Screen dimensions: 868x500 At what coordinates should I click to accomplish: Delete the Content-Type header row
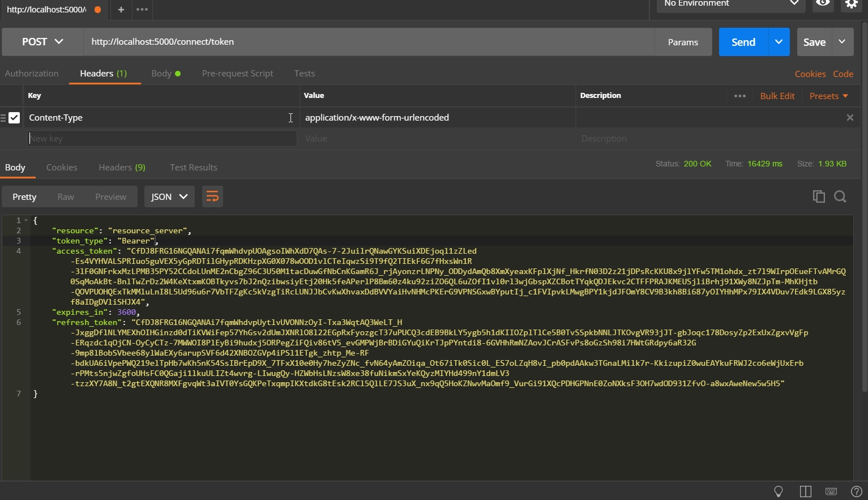click(849, 118)
